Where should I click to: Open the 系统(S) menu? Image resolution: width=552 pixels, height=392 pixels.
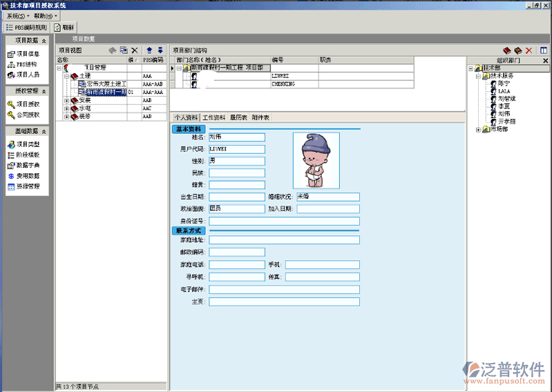(x=17, y=15)
